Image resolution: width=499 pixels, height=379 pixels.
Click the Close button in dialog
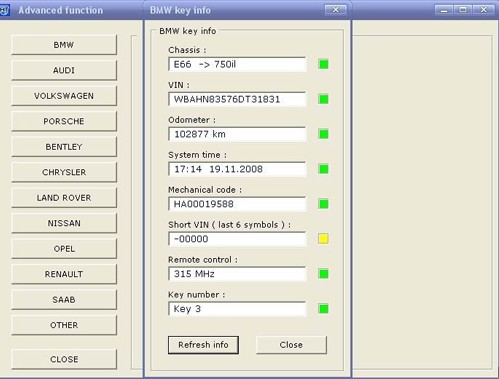pos(291,345)
